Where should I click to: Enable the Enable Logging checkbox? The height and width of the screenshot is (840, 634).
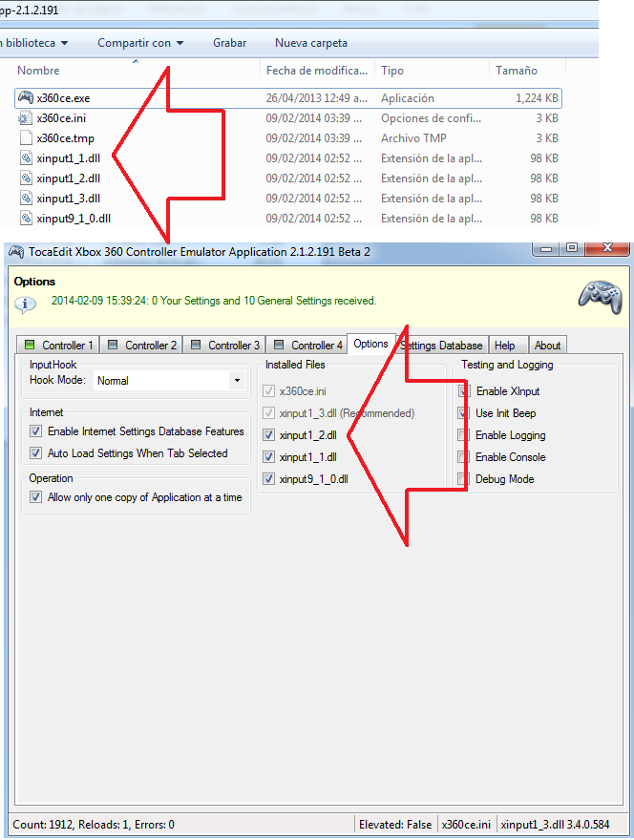tap(464, 435)
